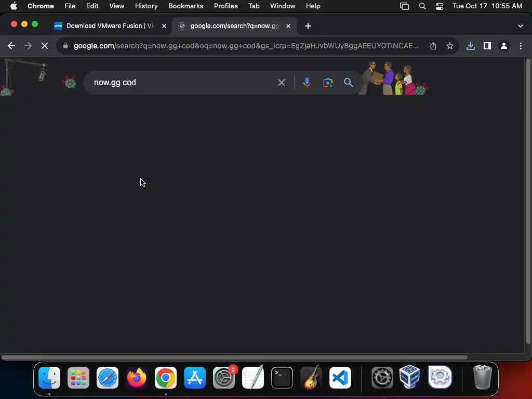
Task: Open the Edit menu
Action: 92,6
